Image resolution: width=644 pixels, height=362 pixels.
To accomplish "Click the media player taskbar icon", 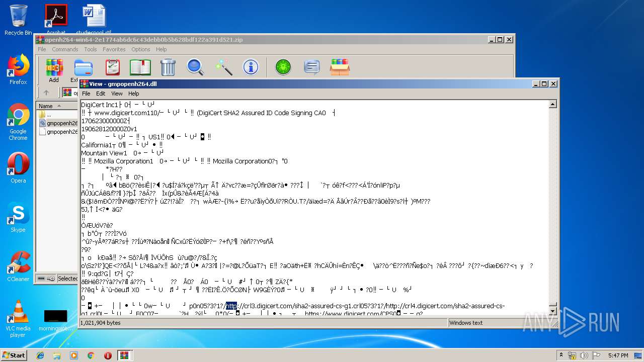I will pyautogui.click(x=74, y=355).
